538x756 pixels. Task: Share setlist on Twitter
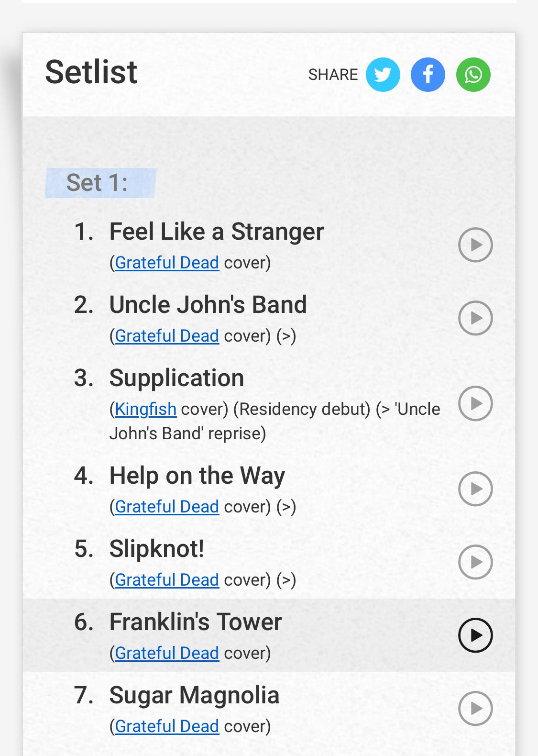coord(383,75)
